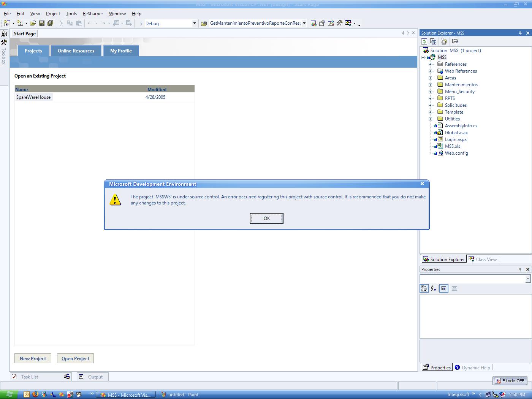Click OK in the source control warning dialog
532x399 pixels.
(266, 218)
